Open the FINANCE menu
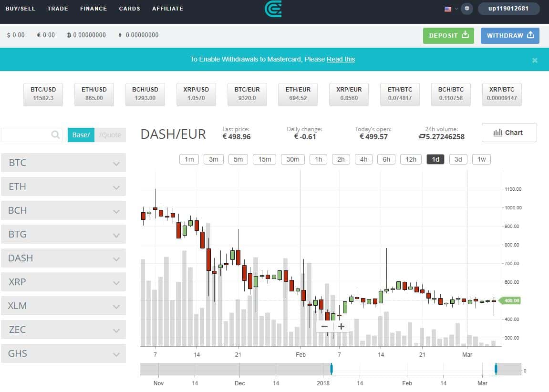 (93, 9)
